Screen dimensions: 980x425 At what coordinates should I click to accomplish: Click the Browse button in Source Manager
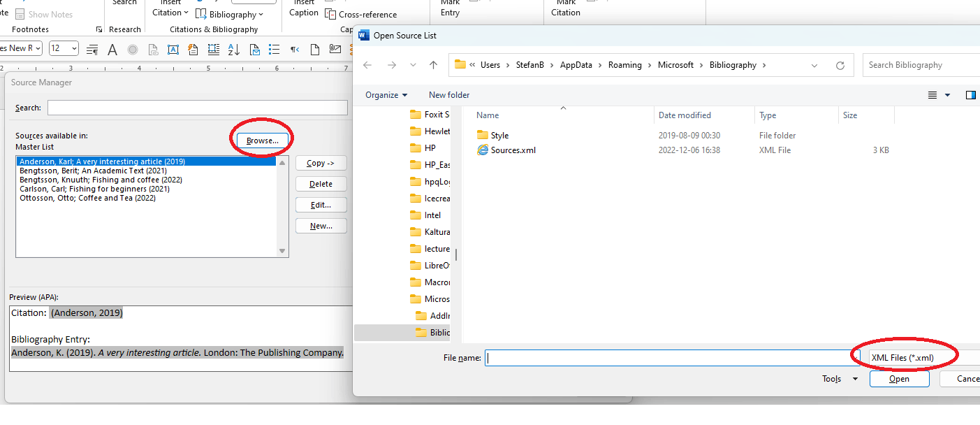(263, 141)
